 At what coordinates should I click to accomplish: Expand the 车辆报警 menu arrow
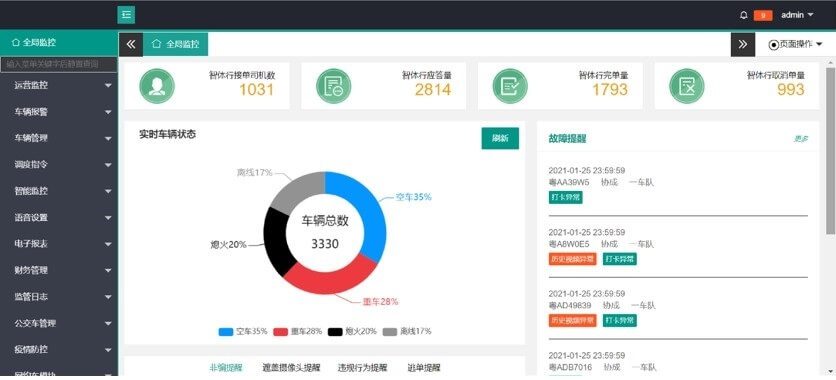tap(108, 112)
